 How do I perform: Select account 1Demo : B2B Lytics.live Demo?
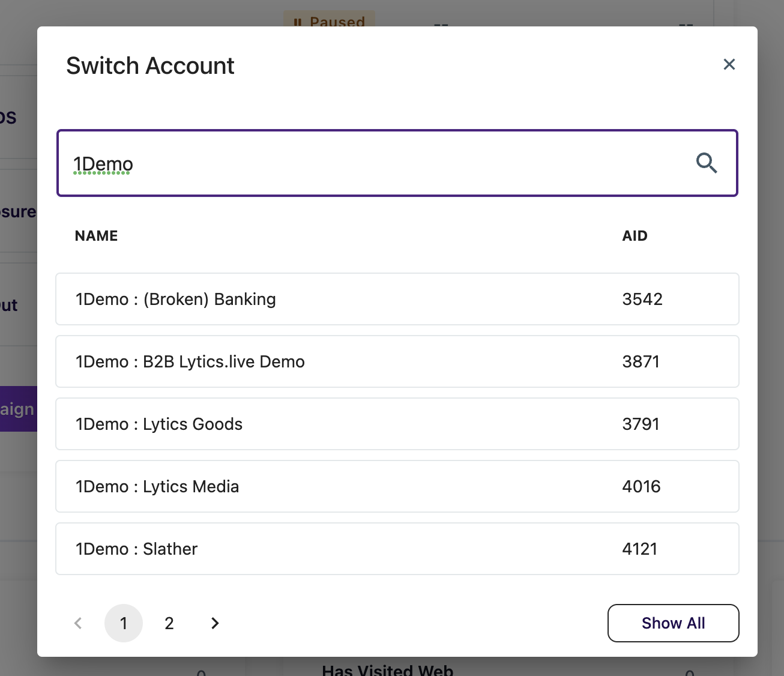coord(397,361)
